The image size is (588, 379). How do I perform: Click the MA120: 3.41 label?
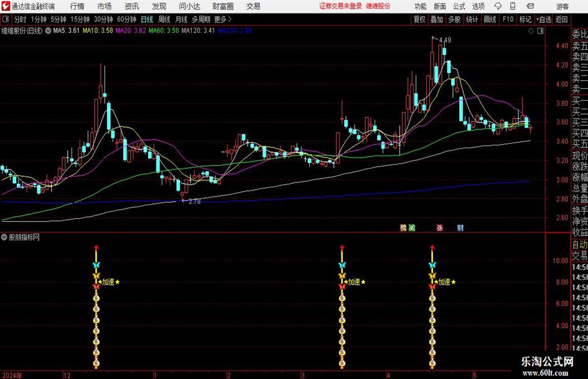click(198, 30)
